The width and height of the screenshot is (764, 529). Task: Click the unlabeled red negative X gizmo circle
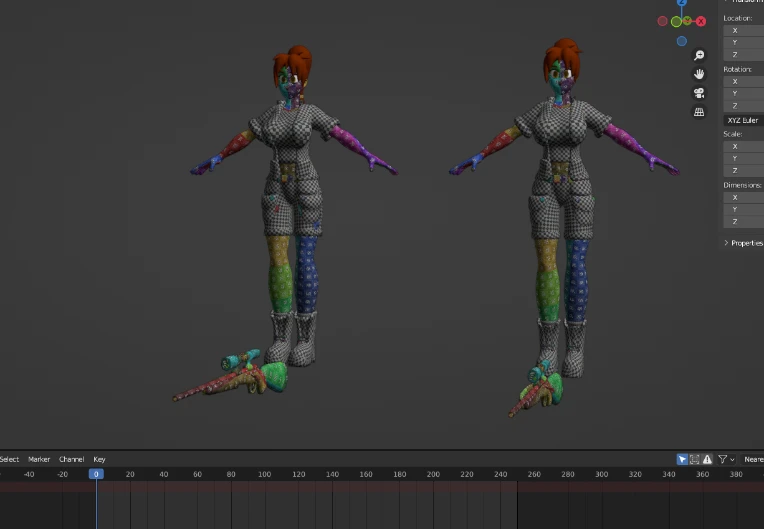[x=662, y=21]
